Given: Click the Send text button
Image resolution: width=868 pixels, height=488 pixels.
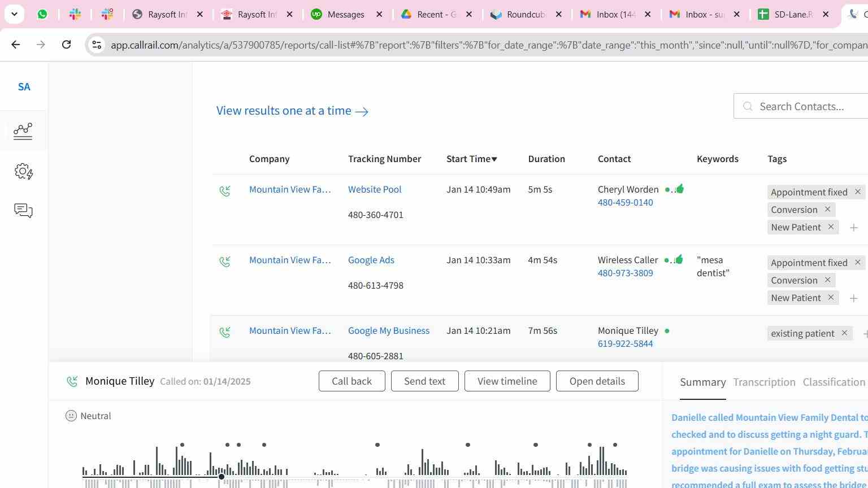Looking at the screenshot, I should [x=424, y=381].
